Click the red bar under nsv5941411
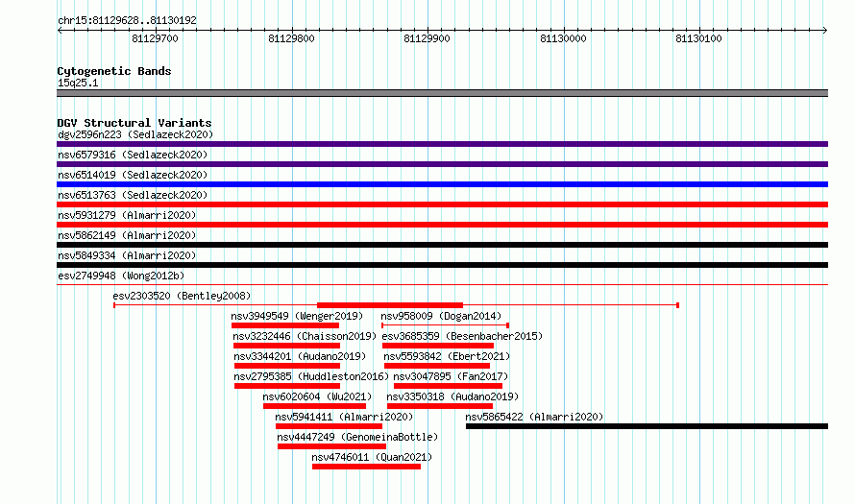 pos(329,426)
